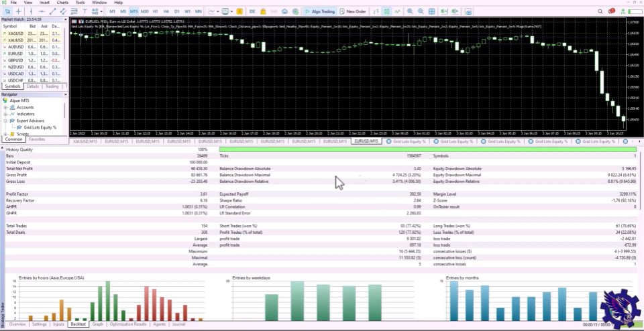Select the Fibonacci retracement tool
Image resolution: width=644 pixels, height=331 pixels.
point(74,11)
